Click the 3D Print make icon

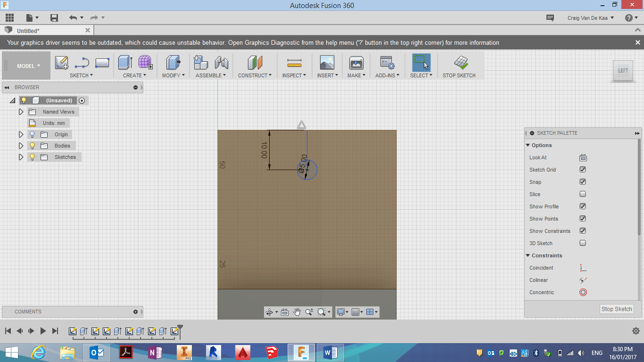(x=356, y=63)
